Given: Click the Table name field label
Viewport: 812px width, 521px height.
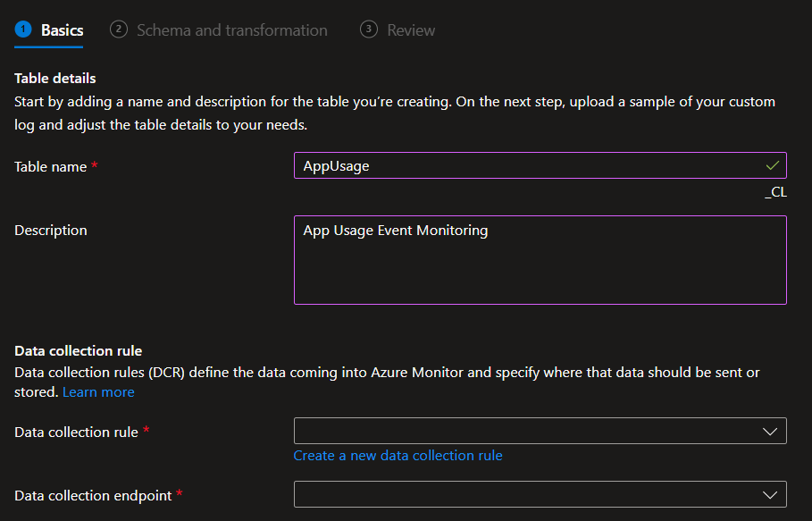Looking at the screenshot, I should click(51, 167).
